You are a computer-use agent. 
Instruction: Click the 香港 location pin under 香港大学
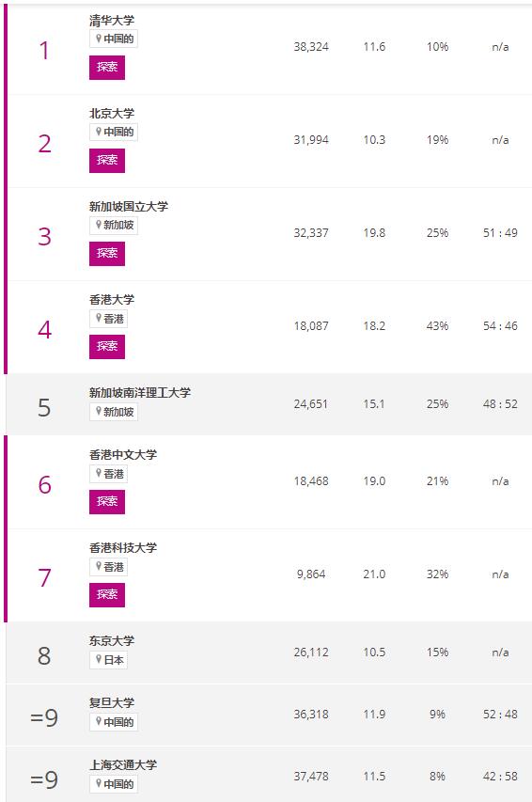(x=99, y=318)
